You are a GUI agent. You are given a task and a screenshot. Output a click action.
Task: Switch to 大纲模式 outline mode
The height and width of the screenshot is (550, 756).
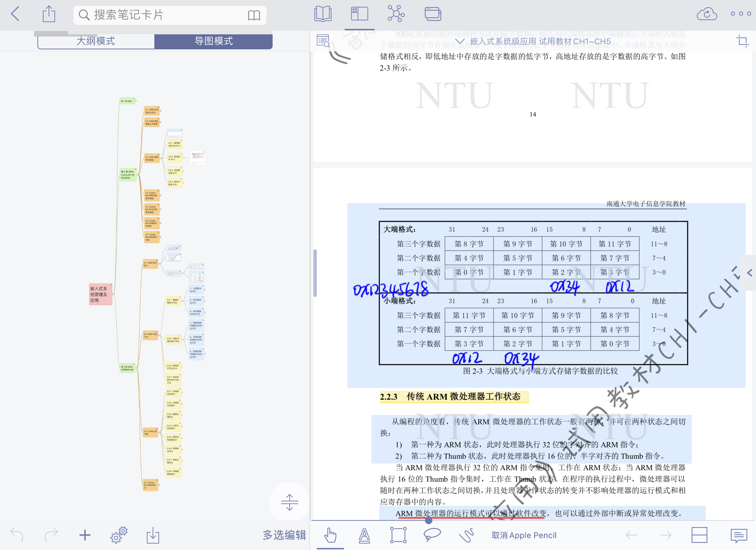pyautogui.click(x=96, y=41)
